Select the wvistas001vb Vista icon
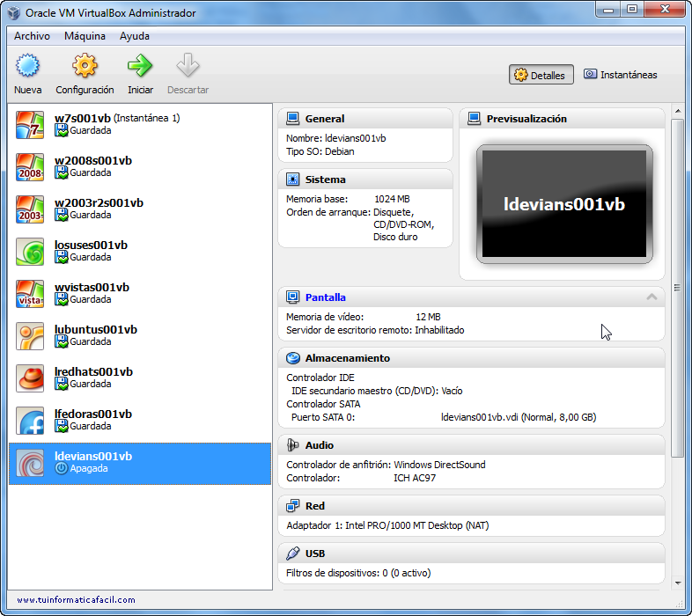Image resolution: width=692 pixels, height=616 pixels. pos(30,294)
